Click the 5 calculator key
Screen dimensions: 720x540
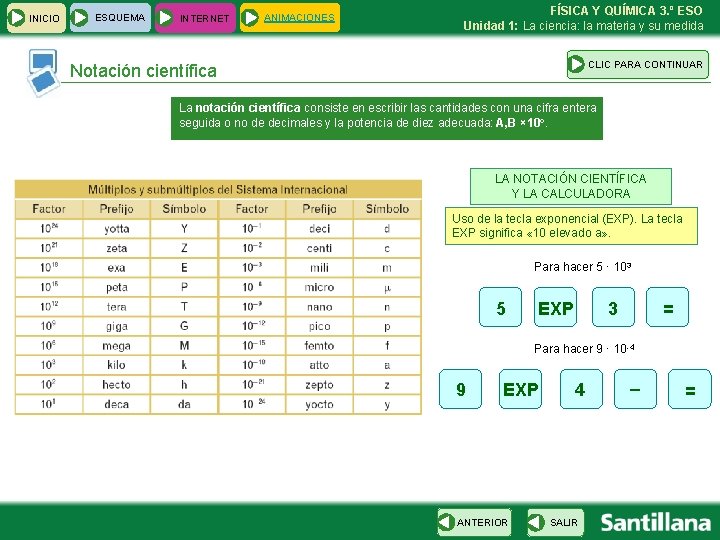tap(501, 307)
